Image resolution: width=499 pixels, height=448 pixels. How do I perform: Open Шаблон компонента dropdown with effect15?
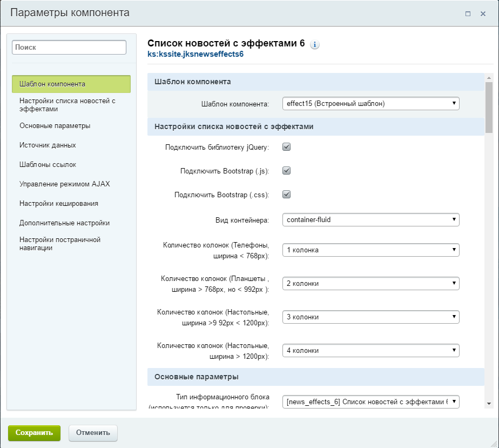pyautogui.click(x=370, y=103)
